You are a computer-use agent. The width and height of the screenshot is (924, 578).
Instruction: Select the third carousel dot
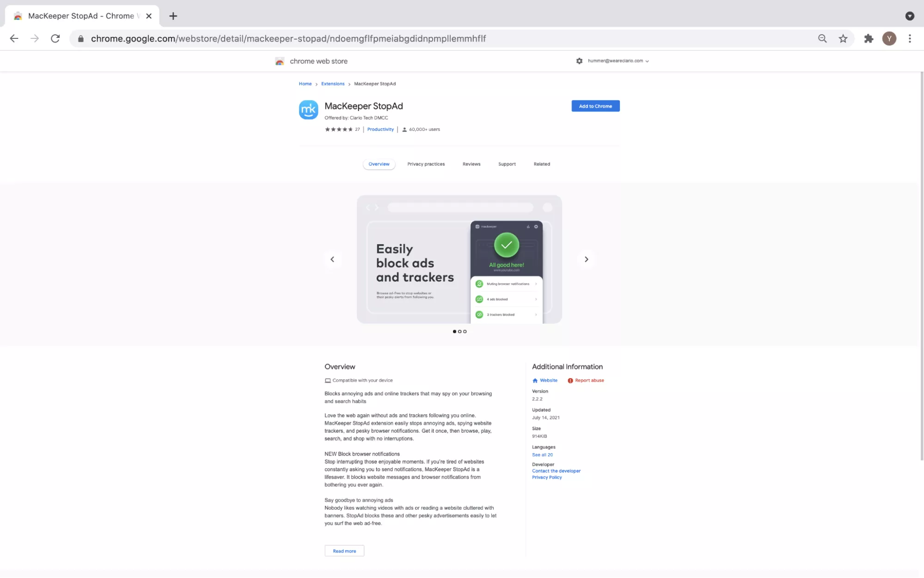(x=465, y=332)
